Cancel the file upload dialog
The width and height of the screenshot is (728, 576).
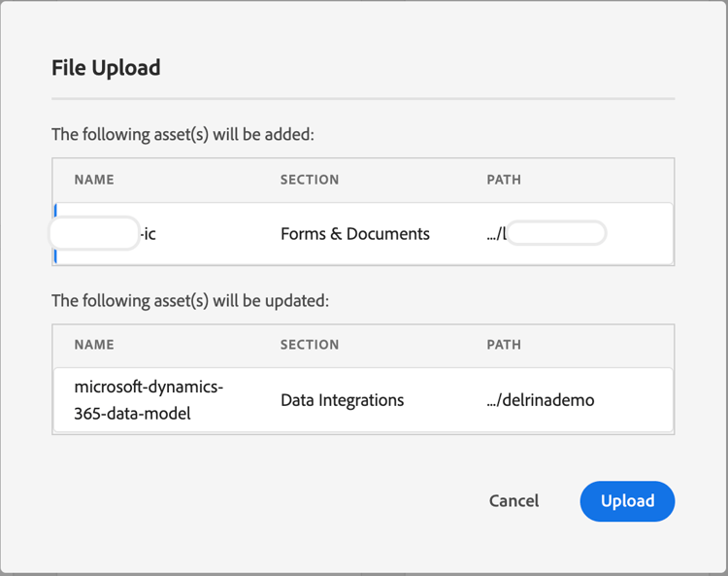(x=513, y=501)
